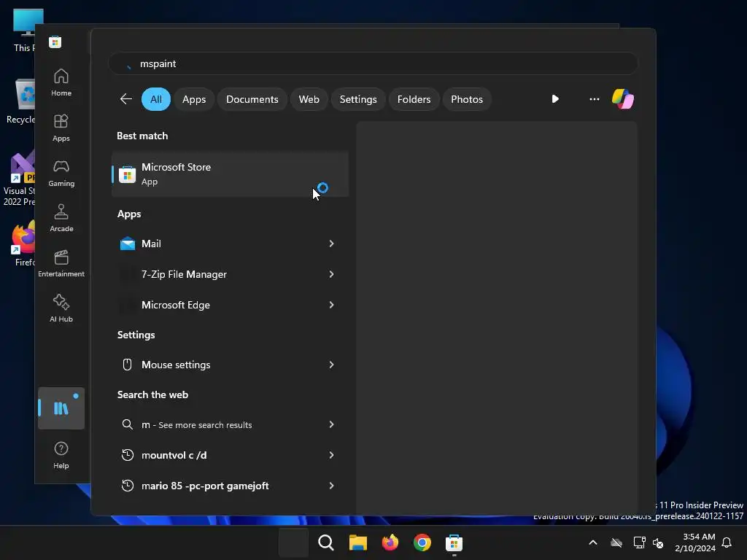Click the muted volume tray icon
This screenshot has width=747, height=560.
pyautogui.click(x=658, y=542)
